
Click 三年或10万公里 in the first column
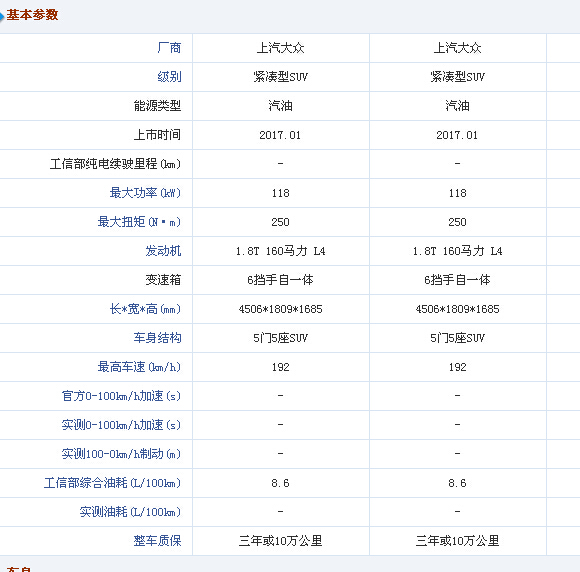280,541
